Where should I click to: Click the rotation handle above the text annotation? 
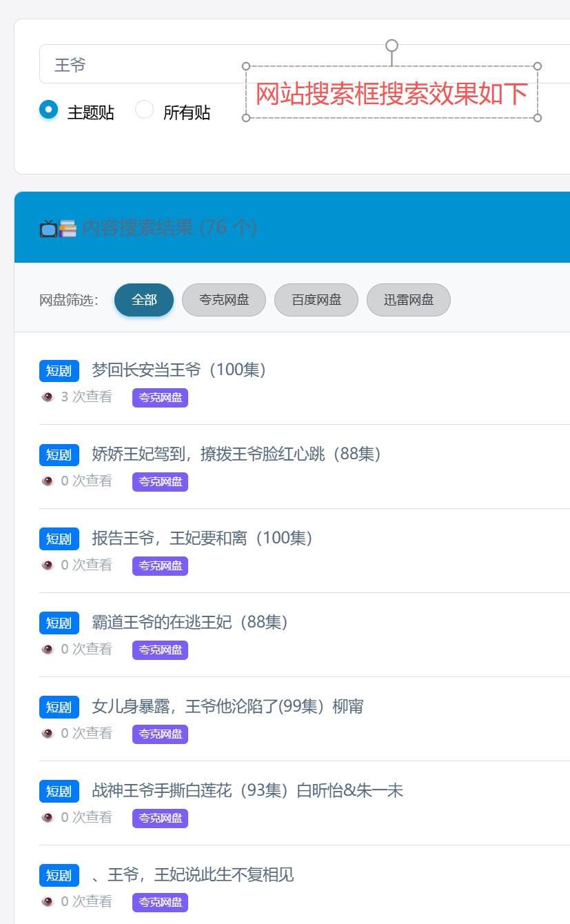391,46
